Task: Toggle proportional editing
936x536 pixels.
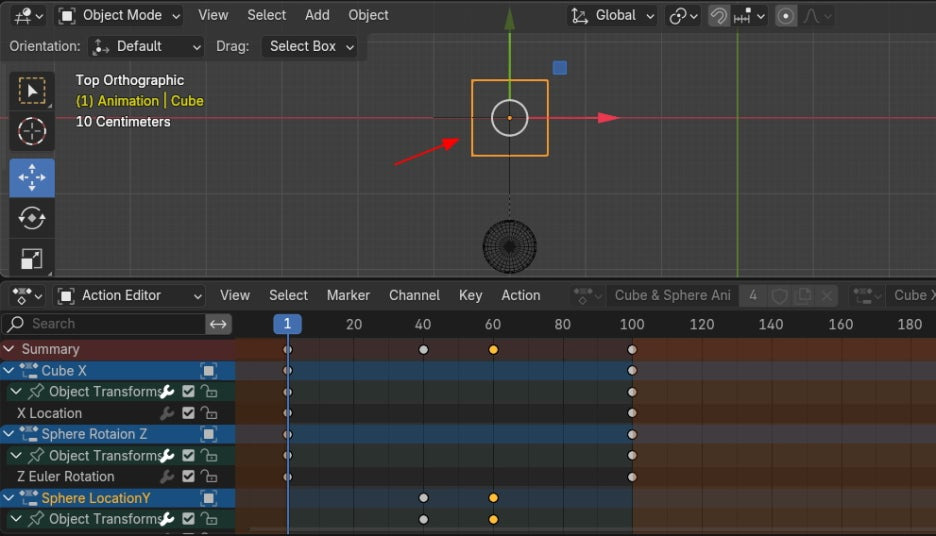Action: (x=786, y=16)
